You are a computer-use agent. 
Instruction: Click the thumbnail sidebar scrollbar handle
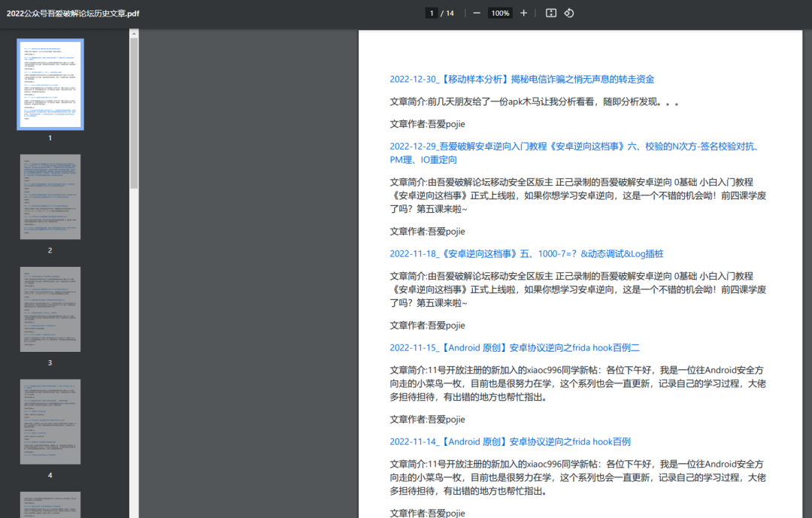(134, 113)
